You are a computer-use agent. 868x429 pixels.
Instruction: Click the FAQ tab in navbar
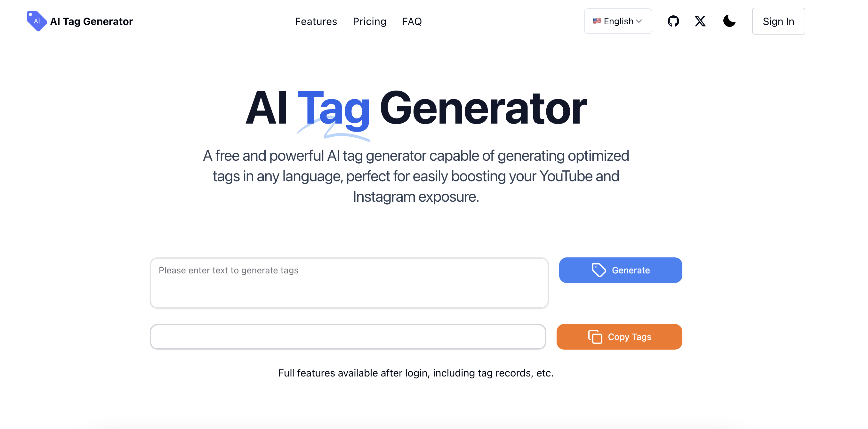point(413,21)
